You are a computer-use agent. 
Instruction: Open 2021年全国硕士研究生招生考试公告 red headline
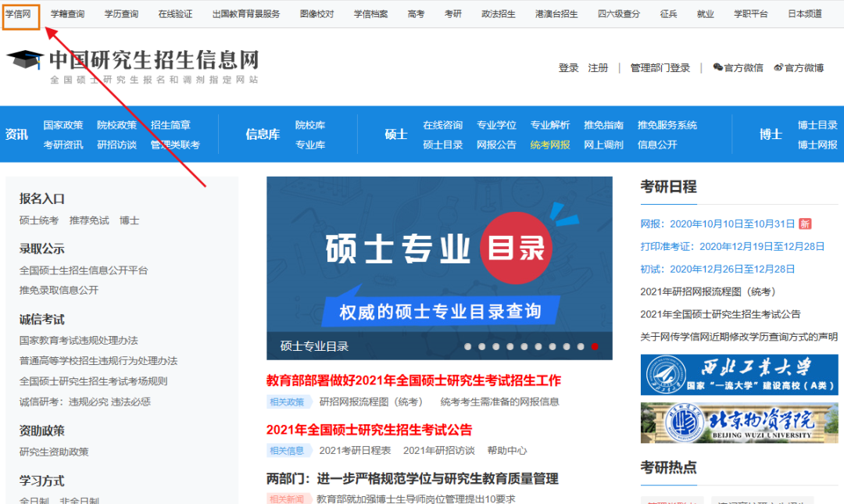click(369, 430)
